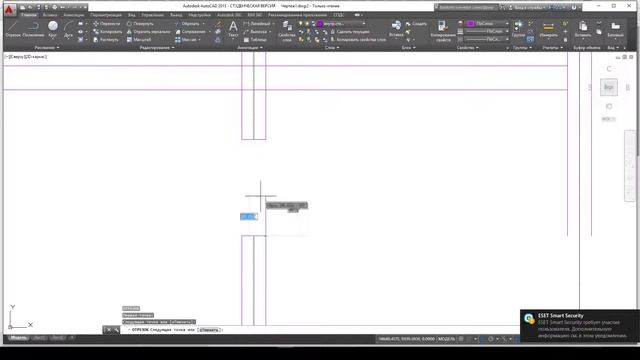
Task: Click the Верх face on the ViewCube
Action: click(x=609, y=87)
